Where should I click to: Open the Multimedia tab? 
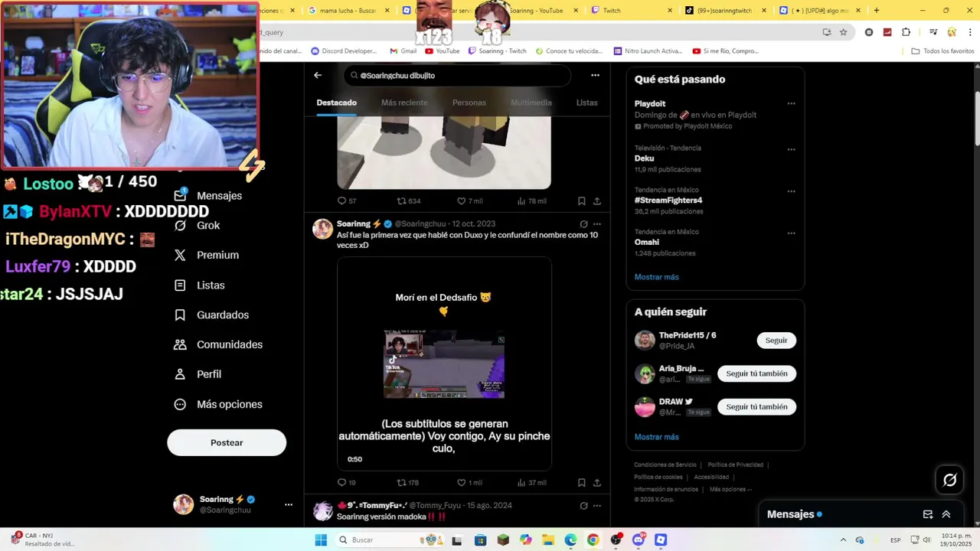click(531, 103)
